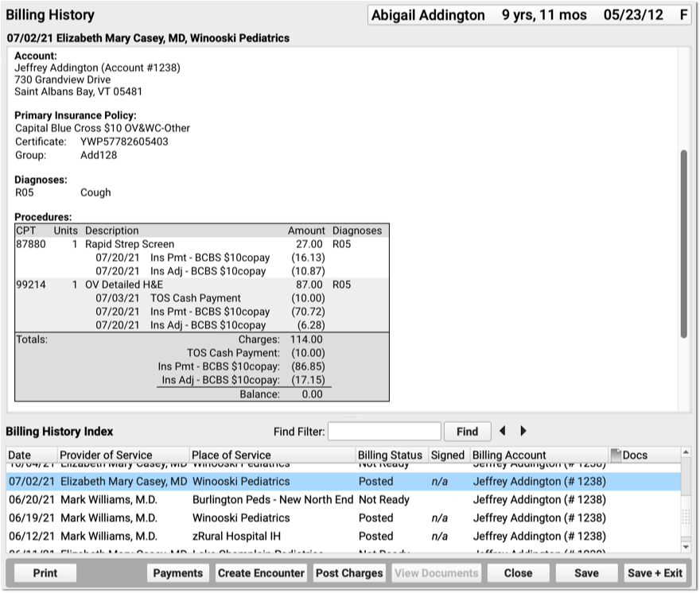Click the Save button
This screenshot has height=593, width=700.
(586, 573)
